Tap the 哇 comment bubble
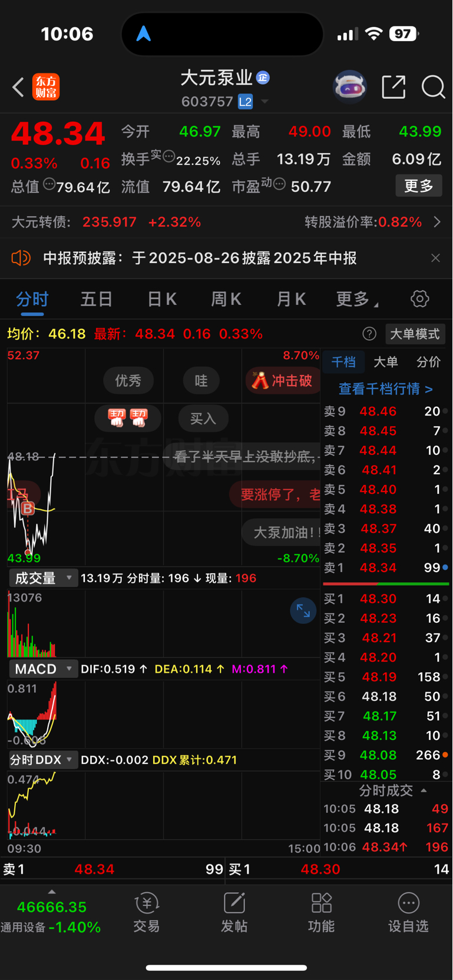Viewport: 453px width, 980px height. 201,381
